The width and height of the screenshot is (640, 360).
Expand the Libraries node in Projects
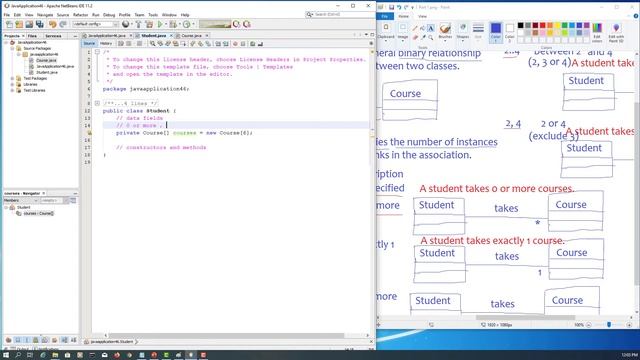point(12,84)
